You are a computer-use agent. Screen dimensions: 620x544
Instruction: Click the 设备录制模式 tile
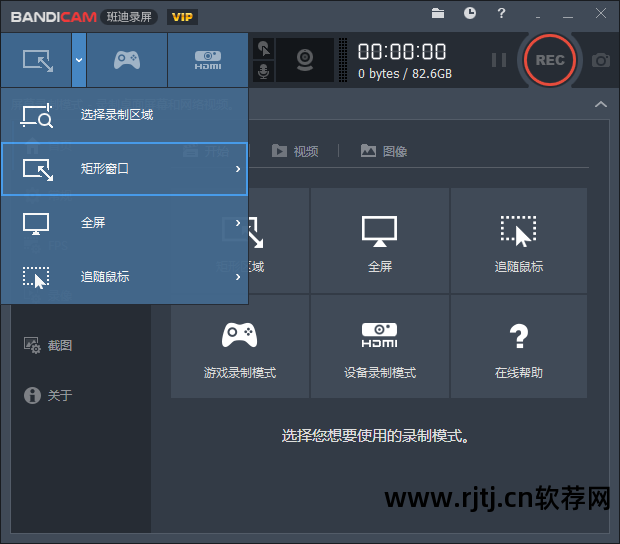point(380,347)
